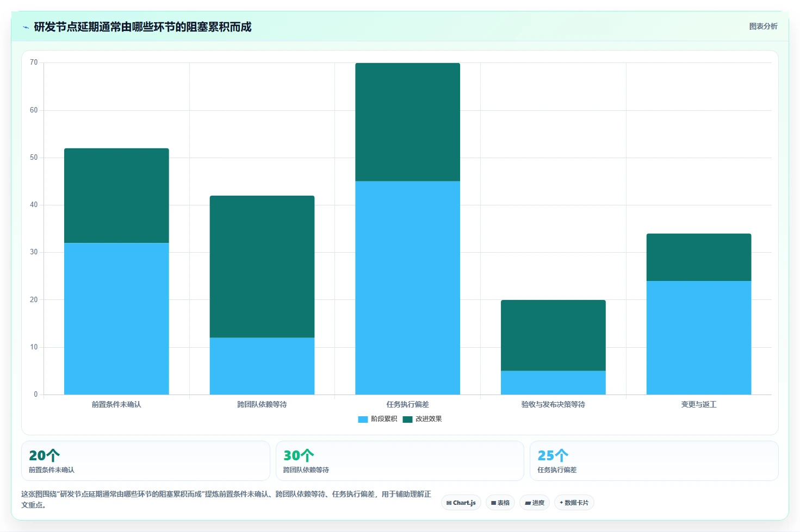Click the x-axis label 验收与发布决策等待
Viewport: 800px width, 532px height.
553,404
